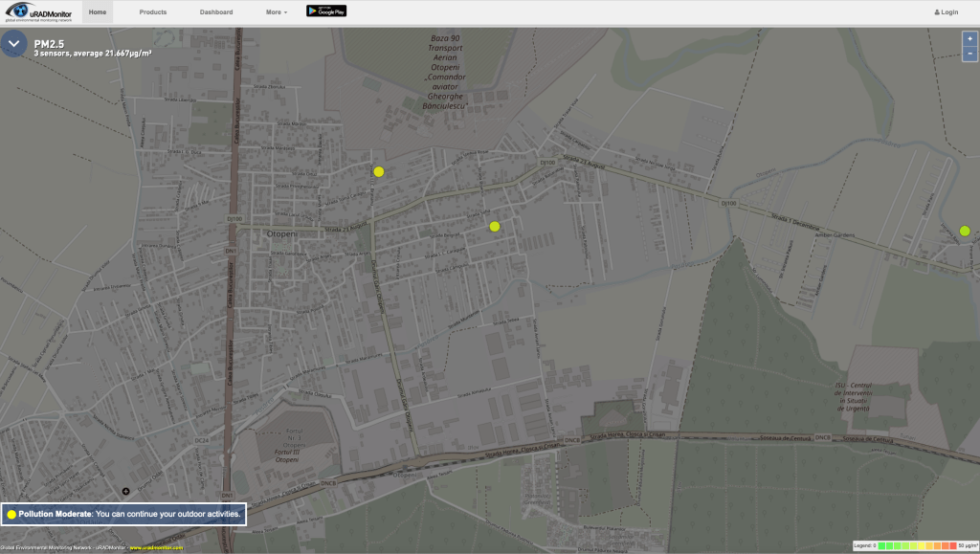980x554 pixels.
Task: Zoom in on the map
Action: click(969, 38)
